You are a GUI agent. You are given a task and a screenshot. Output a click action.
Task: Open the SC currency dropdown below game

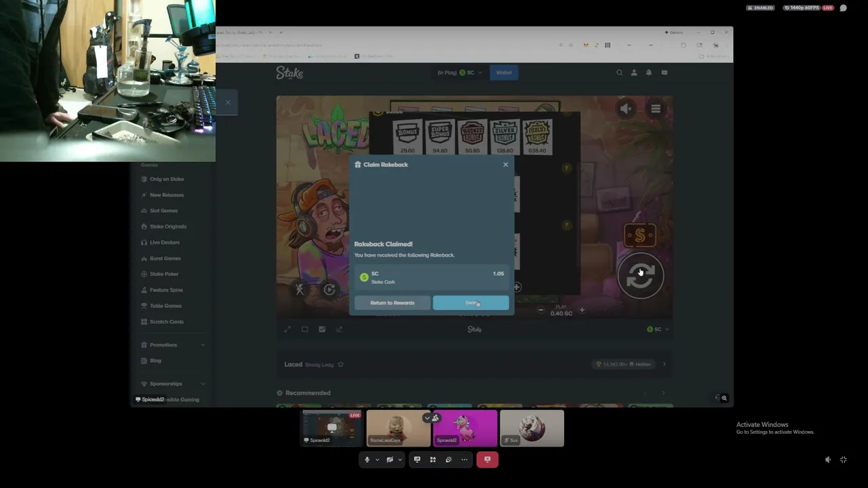click(658, 329)
